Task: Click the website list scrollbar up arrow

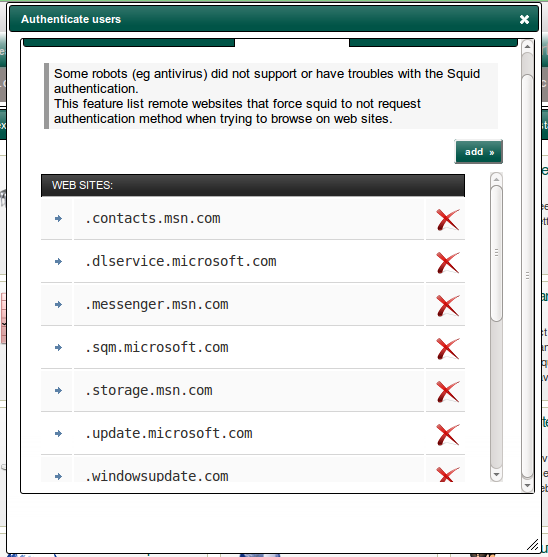Action: 496,179
